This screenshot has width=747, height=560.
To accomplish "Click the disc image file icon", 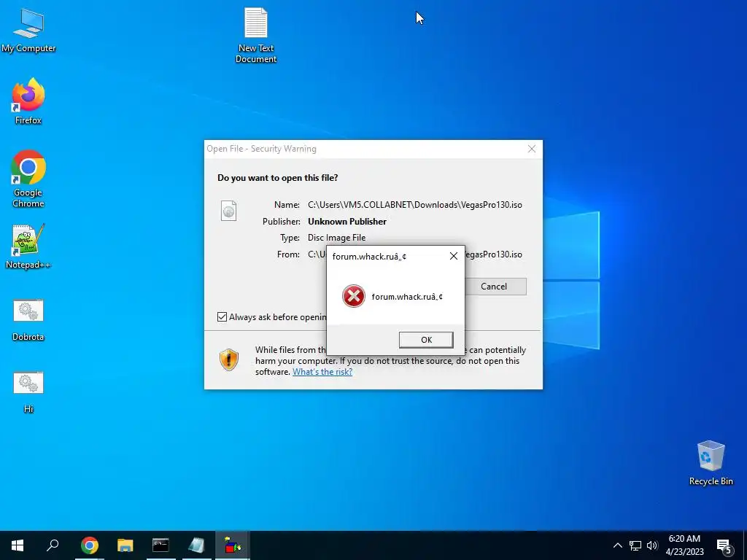I will coord(228,211).
